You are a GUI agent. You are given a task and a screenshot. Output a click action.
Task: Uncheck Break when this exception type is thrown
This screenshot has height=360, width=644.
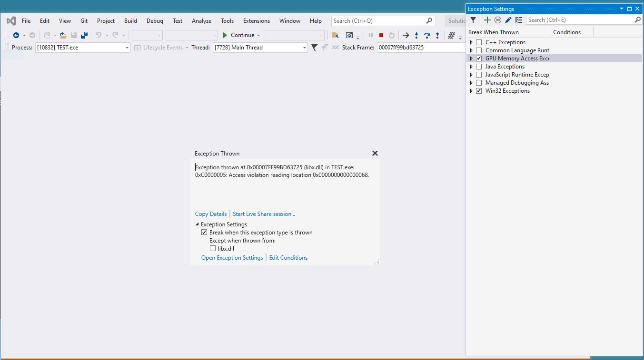click(204, 233)
